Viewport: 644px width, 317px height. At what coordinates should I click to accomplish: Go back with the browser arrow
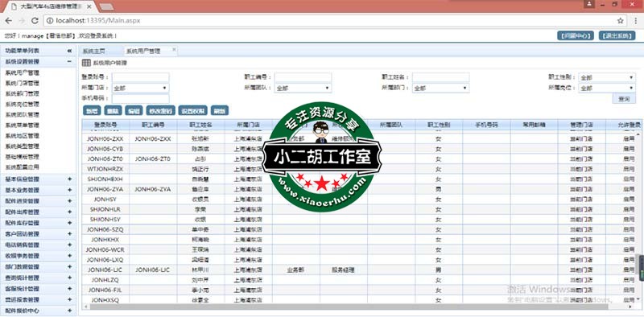(x=9, y=21)
